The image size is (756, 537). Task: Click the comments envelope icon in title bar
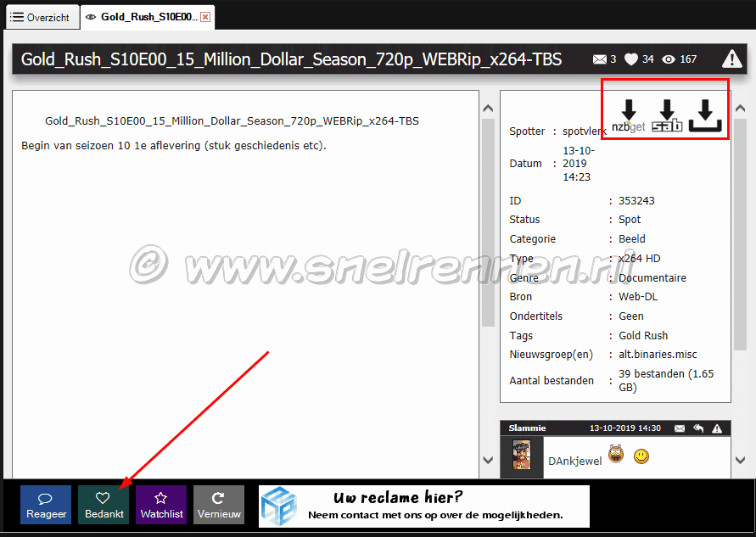tap(599, 59)
